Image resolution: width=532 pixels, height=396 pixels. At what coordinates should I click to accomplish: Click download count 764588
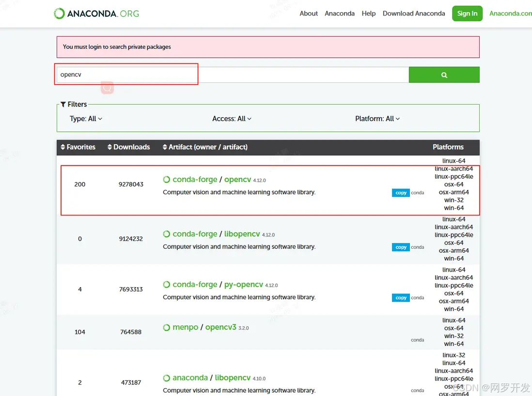coord(131,332)
